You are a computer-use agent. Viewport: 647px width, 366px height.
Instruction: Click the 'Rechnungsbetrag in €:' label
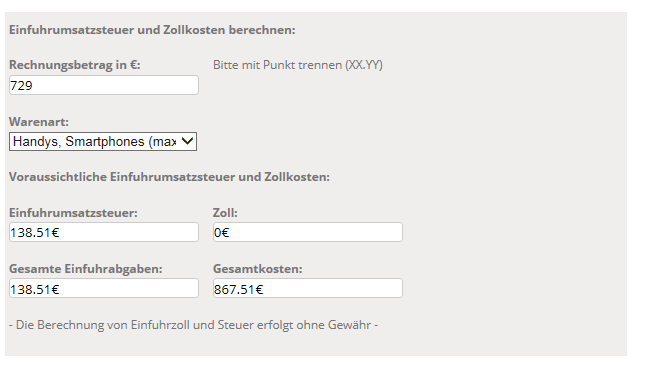pyautogui.click(x=75, y=65)
